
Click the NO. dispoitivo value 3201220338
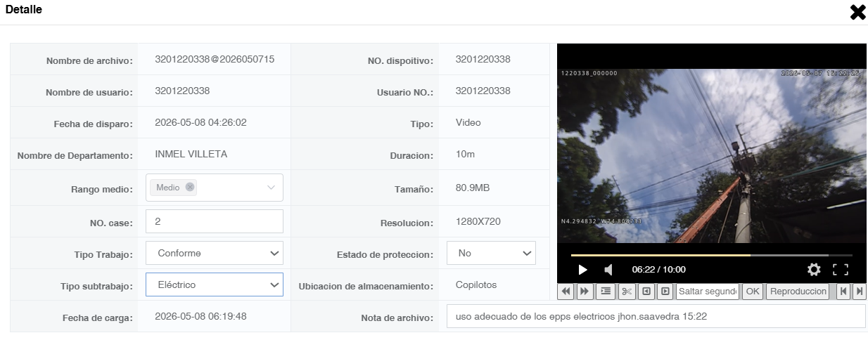click(x=483, y=59)
